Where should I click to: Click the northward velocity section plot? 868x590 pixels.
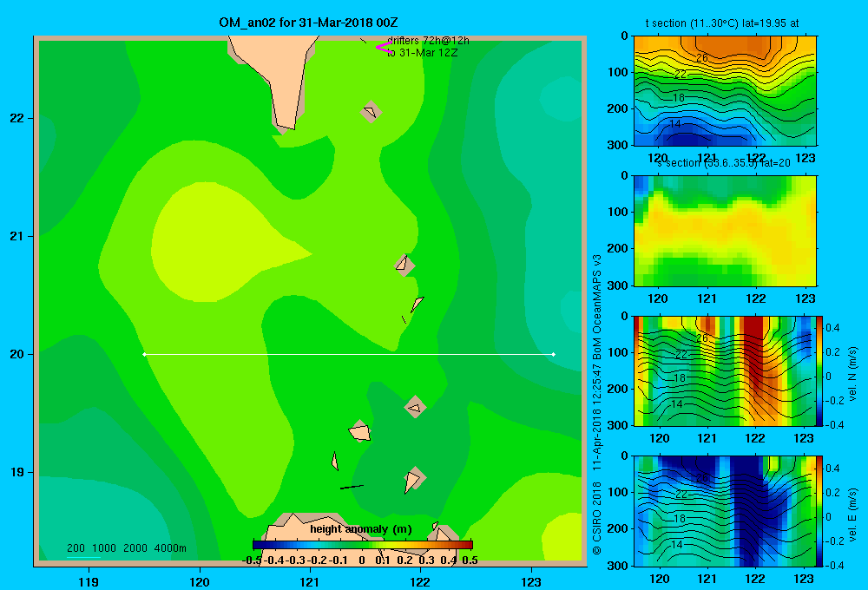pyautogui.click(x=724, y=370)
